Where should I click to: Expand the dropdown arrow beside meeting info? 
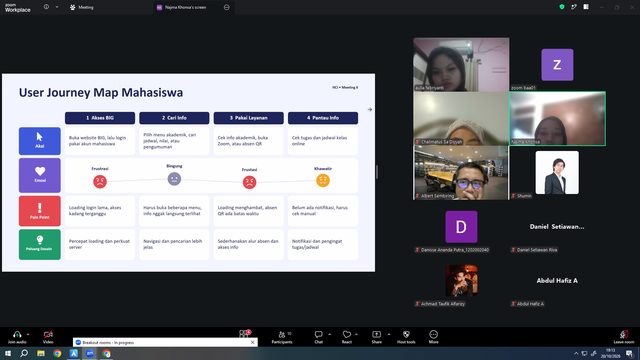[x=57, y=7]
